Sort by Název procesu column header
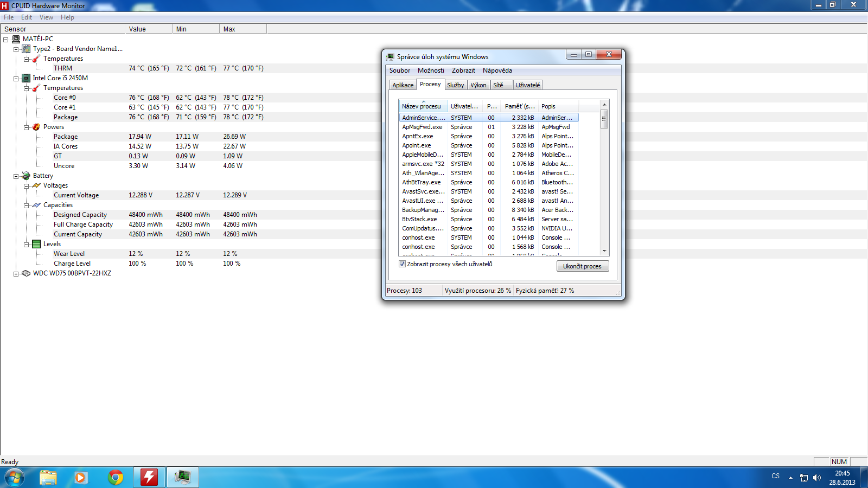The width and height of the screenshot is (868, 488). 423,106
